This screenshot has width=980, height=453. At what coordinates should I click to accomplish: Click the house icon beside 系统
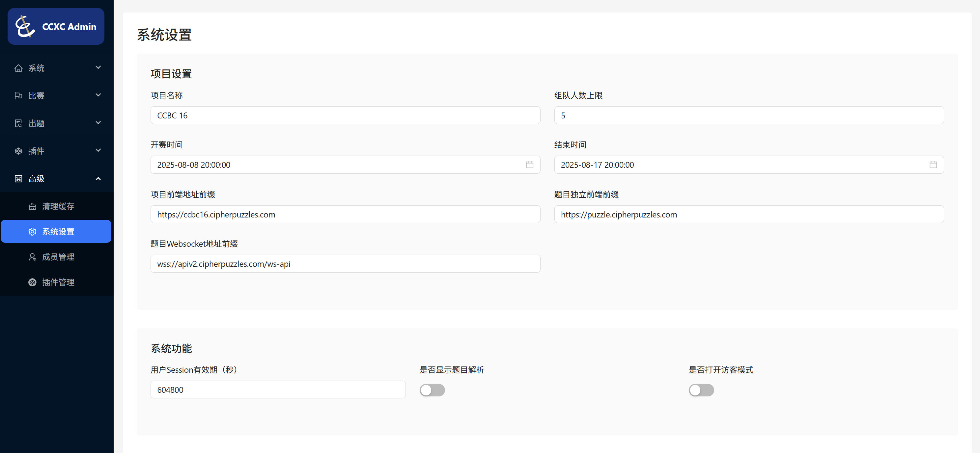pyautogui.click(x=18, y=68)
